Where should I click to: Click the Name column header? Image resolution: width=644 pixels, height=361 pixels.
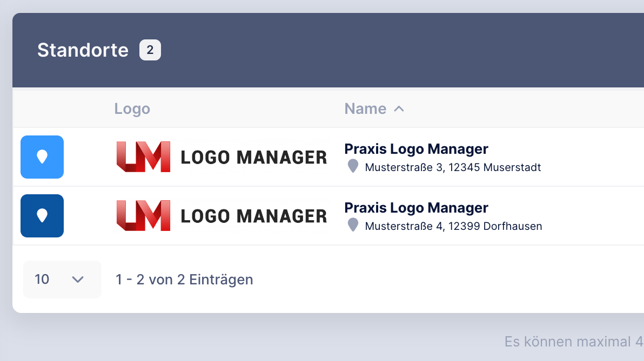tap(365, 108)
